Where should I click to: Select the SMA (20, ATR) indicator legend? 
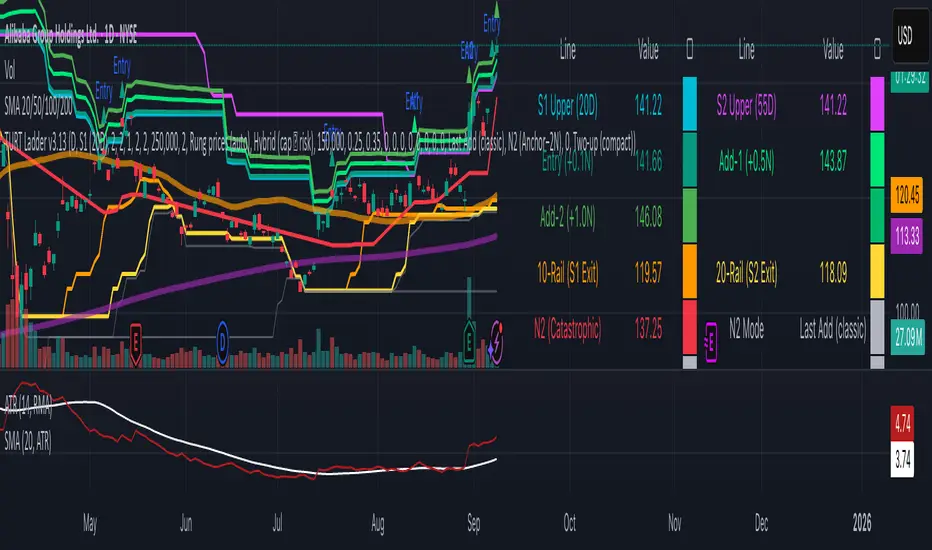click(27, 441)
